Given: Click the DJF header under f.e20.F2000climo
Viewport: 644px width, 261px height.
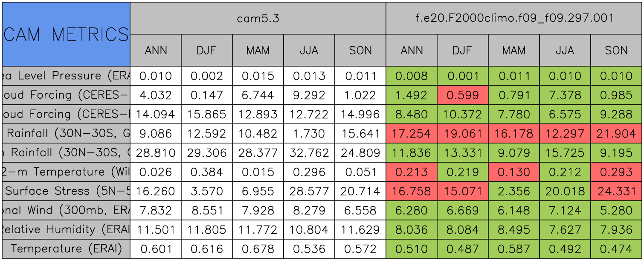Looking at the screenshot, I should tap(463, 50).
